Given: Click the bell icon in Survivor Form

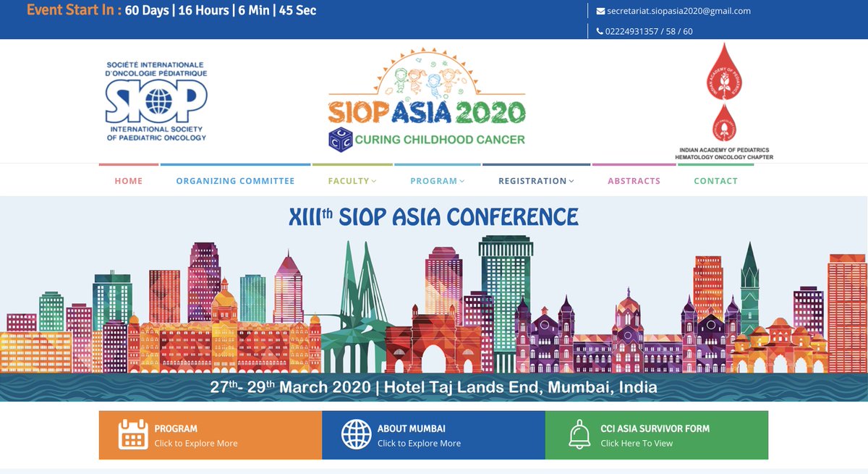Looking at the screenshot, I should [579, 434].
